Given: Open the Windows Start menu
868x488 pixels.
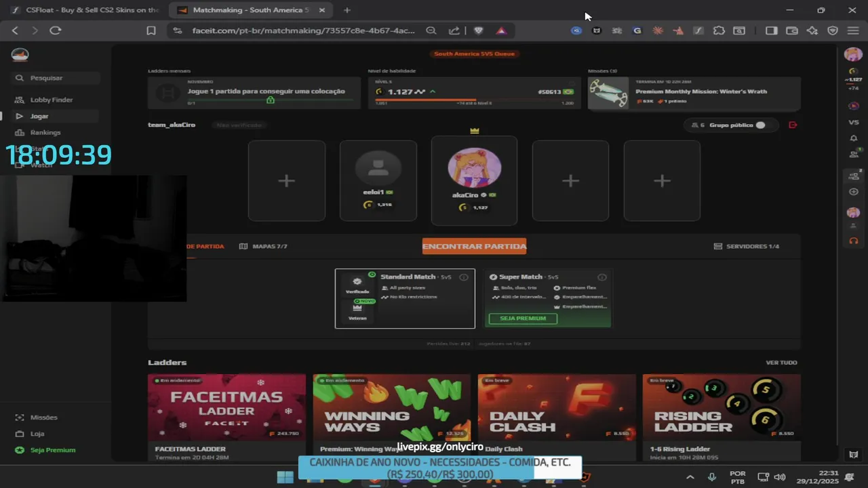Looking at the screenshot, I should [x=285, y=477].
